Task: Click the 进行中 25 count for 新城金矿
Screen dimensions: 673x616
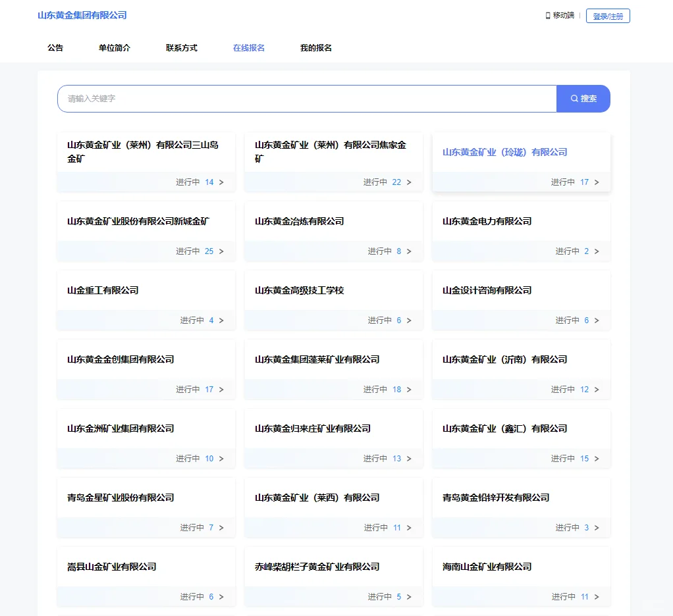Action: click(x=194, y=251)
